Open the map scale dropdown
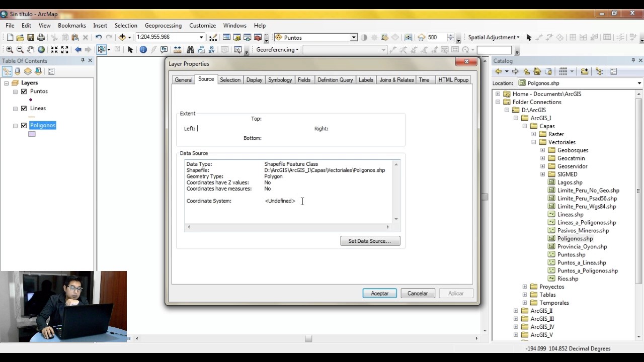 (201, 37)
